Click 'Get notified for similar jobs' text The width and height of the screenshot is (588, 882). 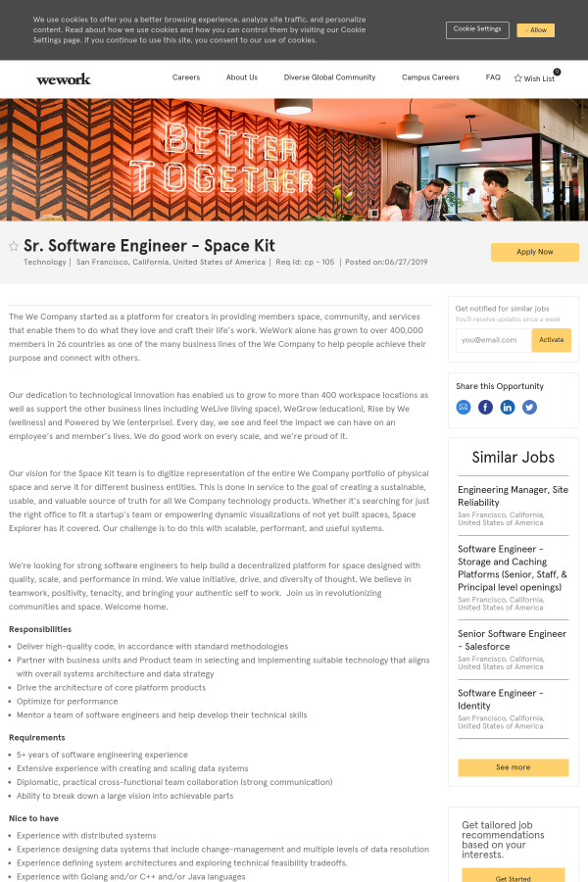click(x=502, y=309)
